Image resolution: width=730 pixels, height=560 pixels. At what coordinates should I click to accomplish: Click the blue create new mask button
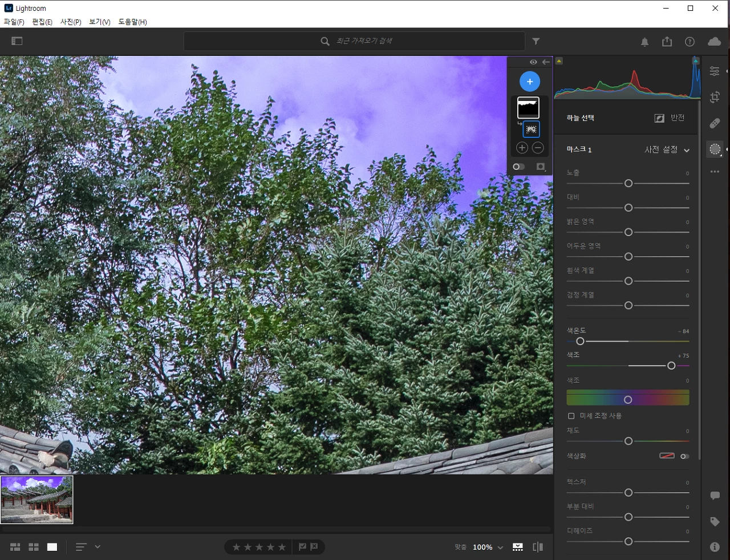[x=530, y=82]
